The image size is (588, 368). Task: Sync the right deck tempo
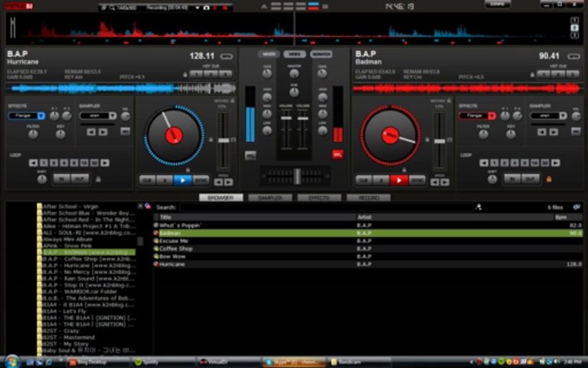(x=417, y=180)
